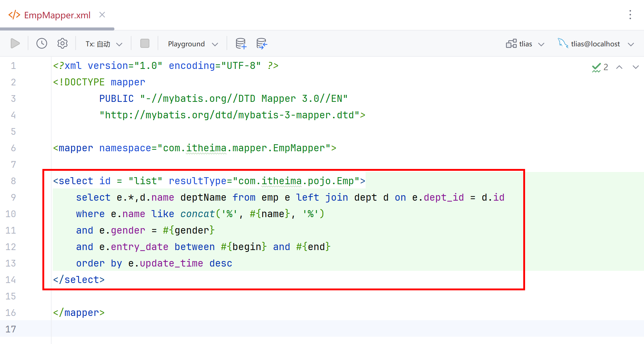Screen dimensions: 644x344
Task: Go to previous highlighted problem arrow
Action: (619, 67)
